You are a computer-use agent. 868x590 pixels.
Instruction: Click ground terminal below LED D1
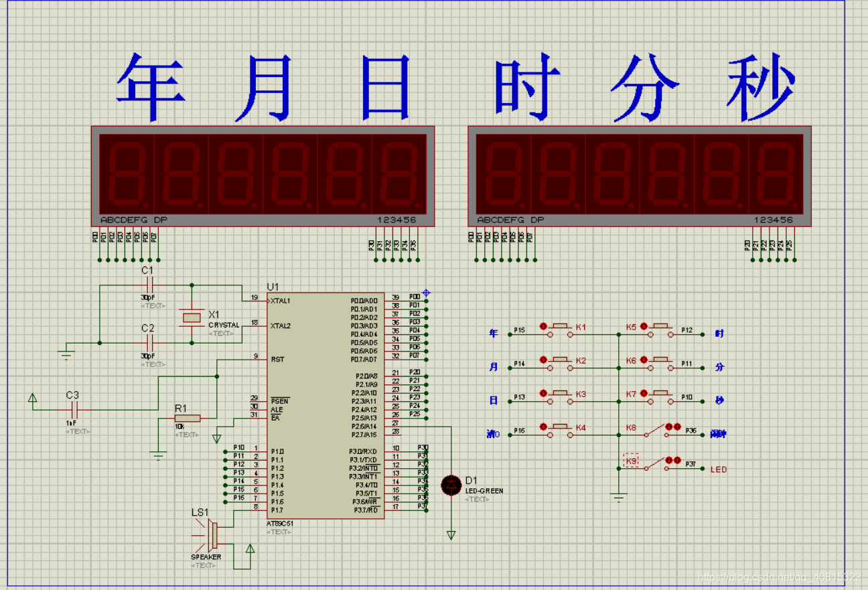pos(451,535)
